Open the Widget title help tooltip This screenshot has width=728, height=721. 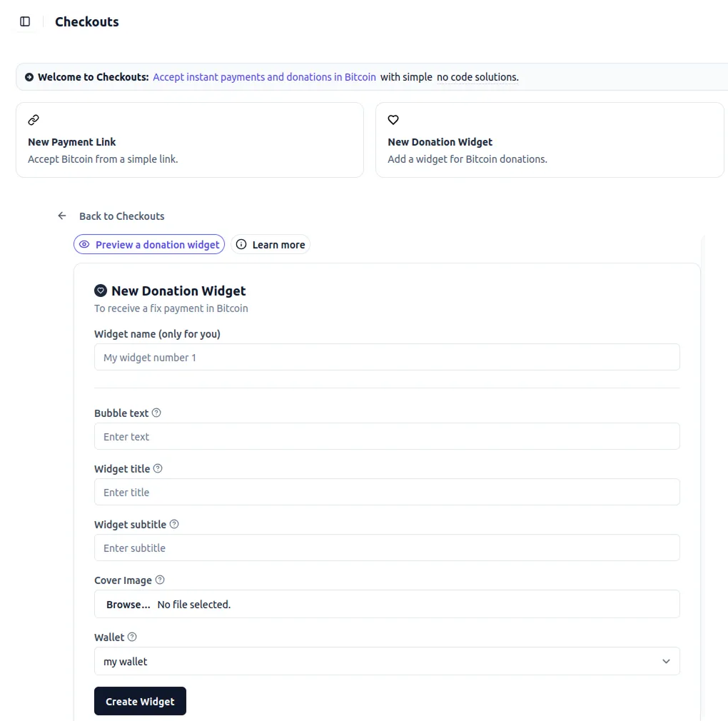157,468
